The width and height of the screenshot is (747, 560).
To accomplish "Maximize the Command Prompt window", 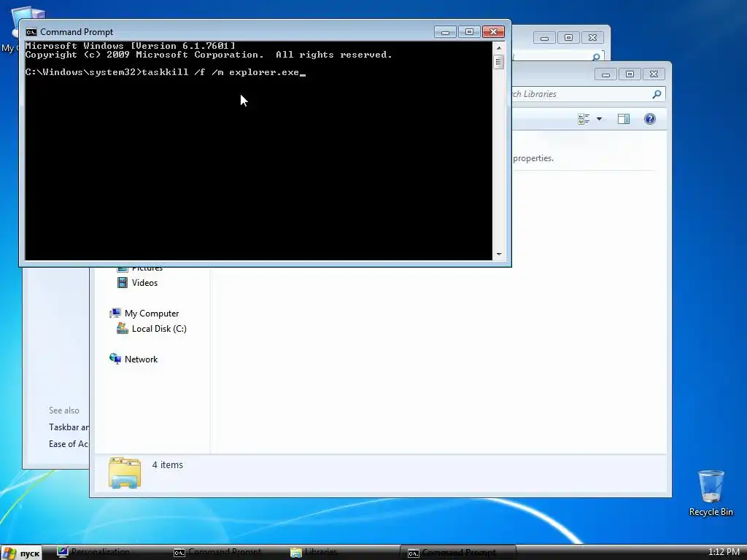I will coord(469,32).
